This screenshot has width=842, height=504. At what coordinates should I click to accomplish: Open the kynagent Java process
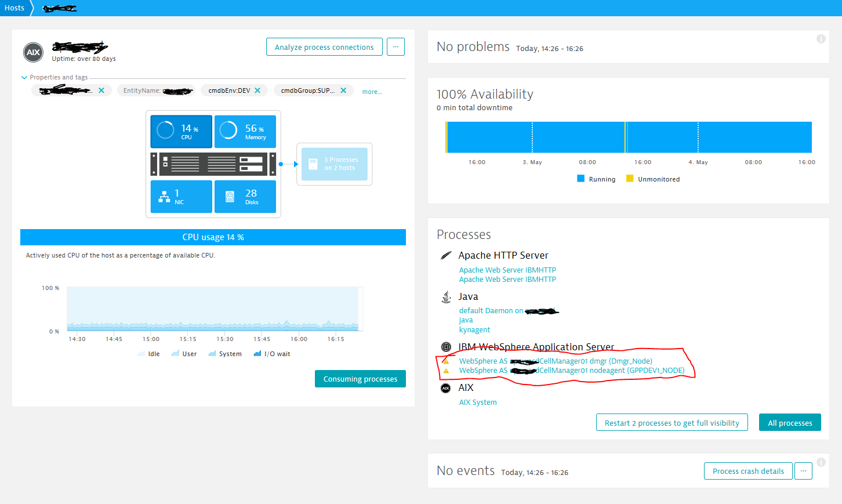(x=474, y=330)
